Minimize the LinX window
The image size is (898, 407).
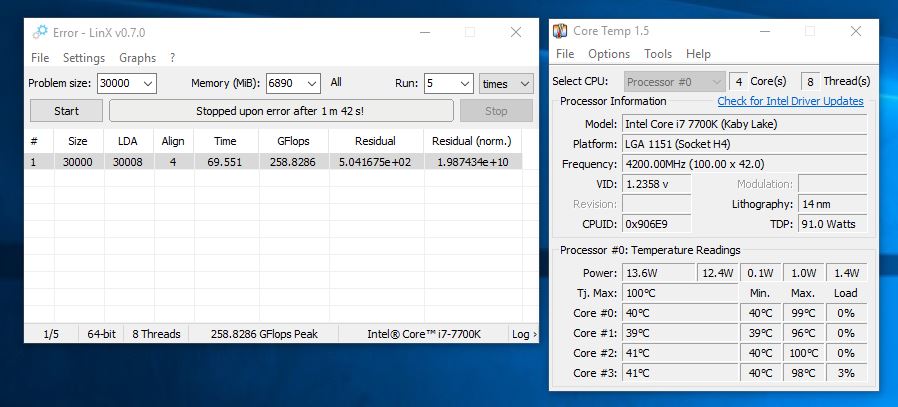tap(425, 33)
